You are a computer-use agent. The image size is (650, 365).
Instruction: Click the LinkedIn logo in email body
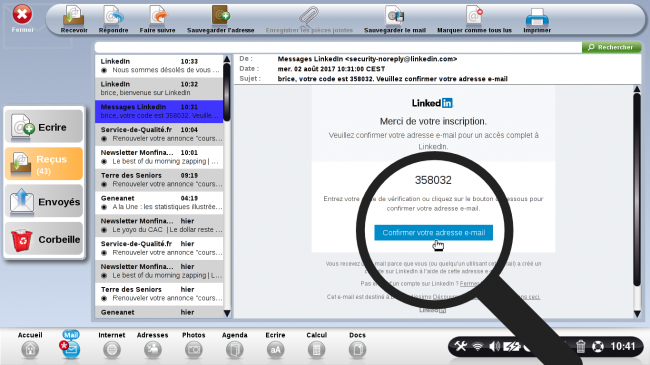(432, 103)
